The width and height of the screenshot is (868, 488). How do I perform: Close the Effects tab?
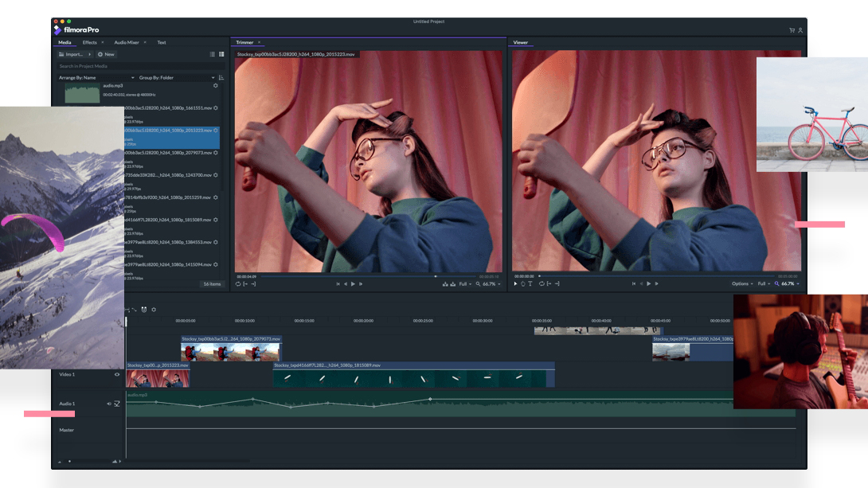(103, 43)
